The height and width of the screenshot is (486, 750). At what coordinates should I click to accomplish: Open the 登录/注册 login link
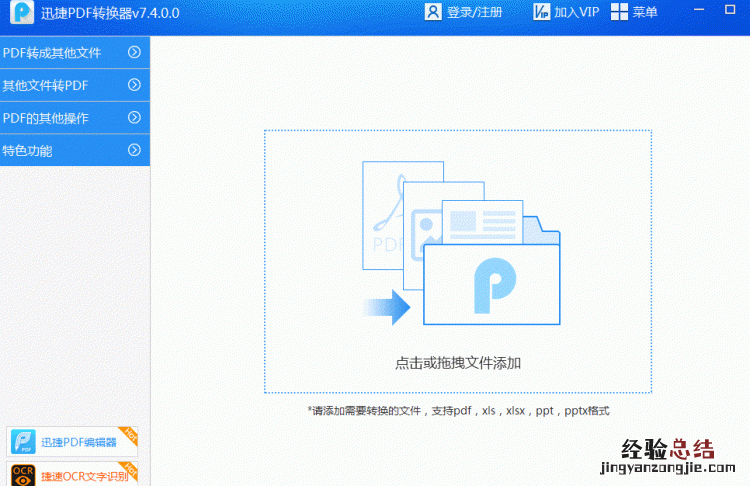click(474, 12)
